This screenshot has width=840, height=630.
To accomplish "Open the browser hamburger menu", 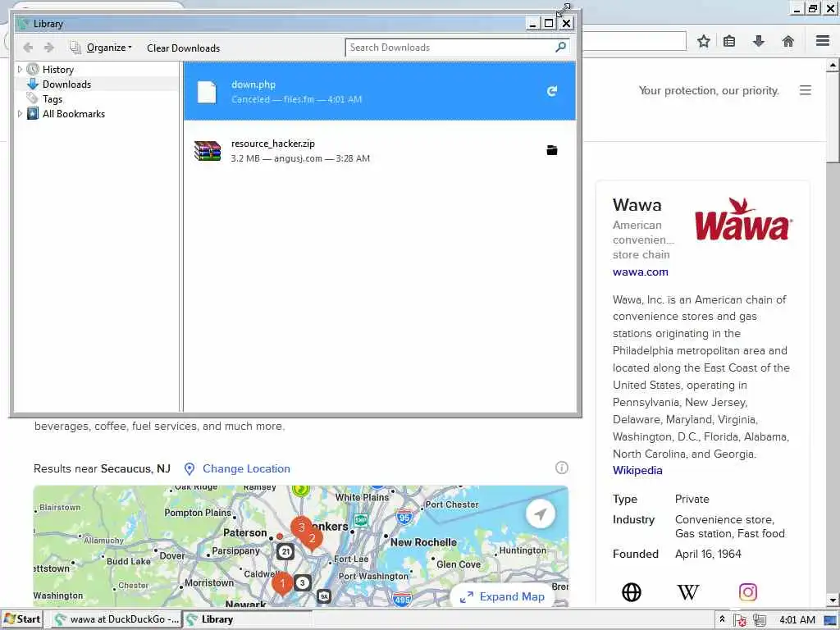I will (x=823, y=41).
